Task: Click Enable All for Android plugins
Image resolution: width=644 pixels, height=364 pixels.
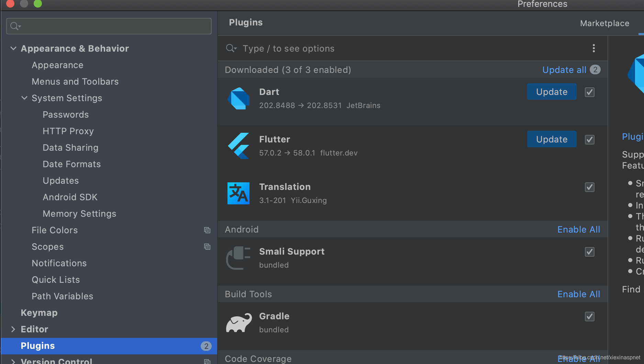Action: pos(579,229)
